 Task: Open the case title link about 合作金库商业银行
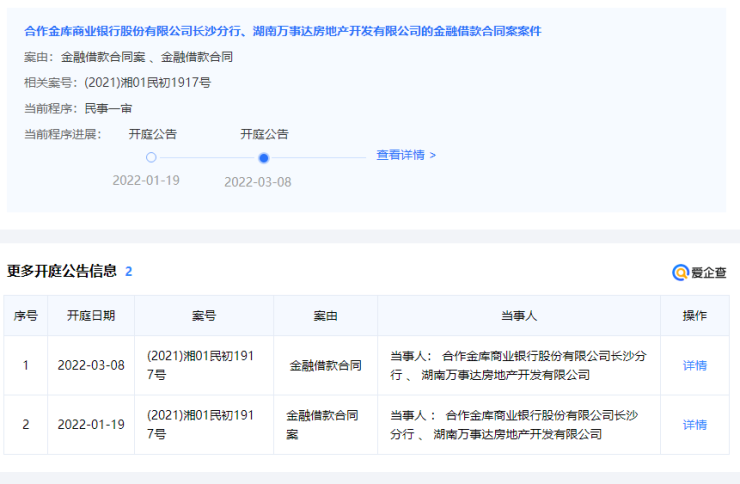[282, 31]
